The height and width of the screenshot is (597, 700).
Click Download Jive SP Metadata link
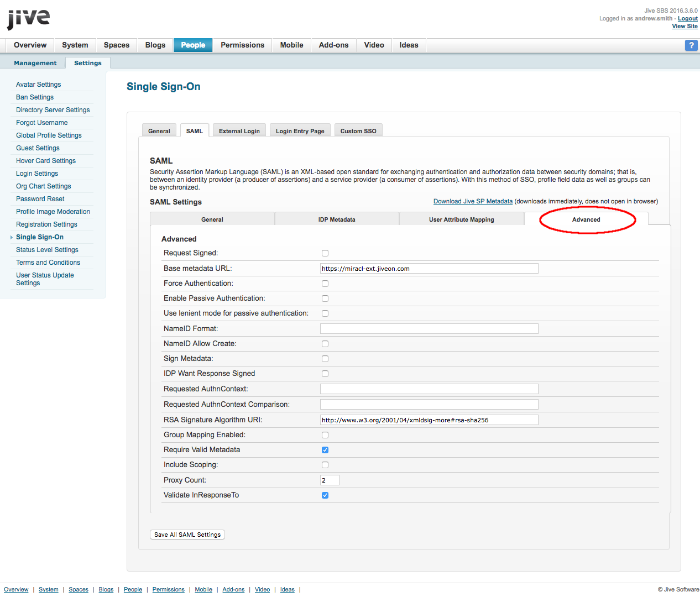[x=473, y=201]
